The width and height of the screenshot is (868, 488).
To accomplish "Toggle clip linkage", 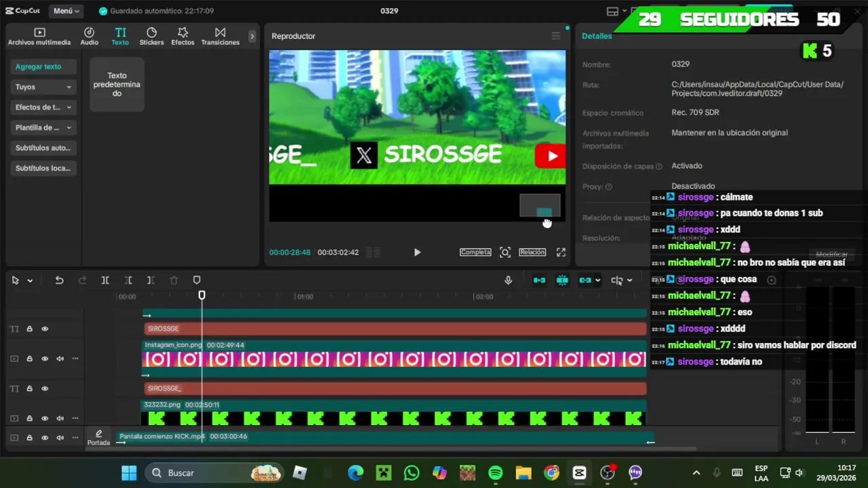I will click(x=585, y=280).
